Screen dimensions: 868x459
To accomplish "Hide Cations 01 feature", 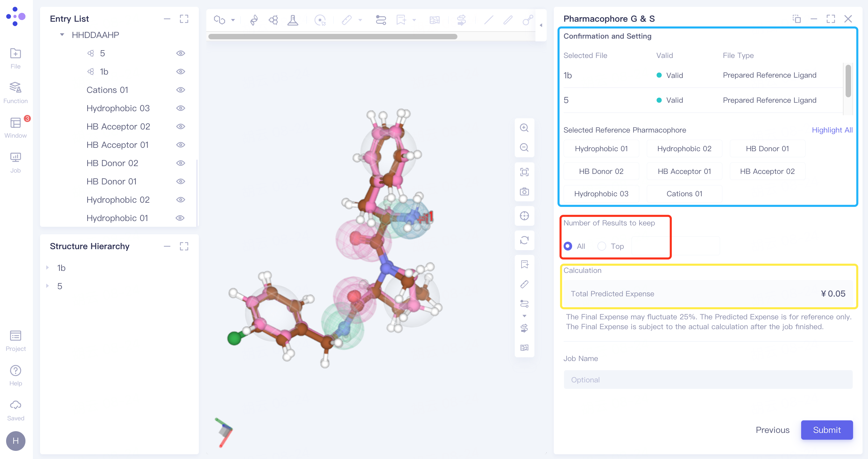I will coord(181,90).
